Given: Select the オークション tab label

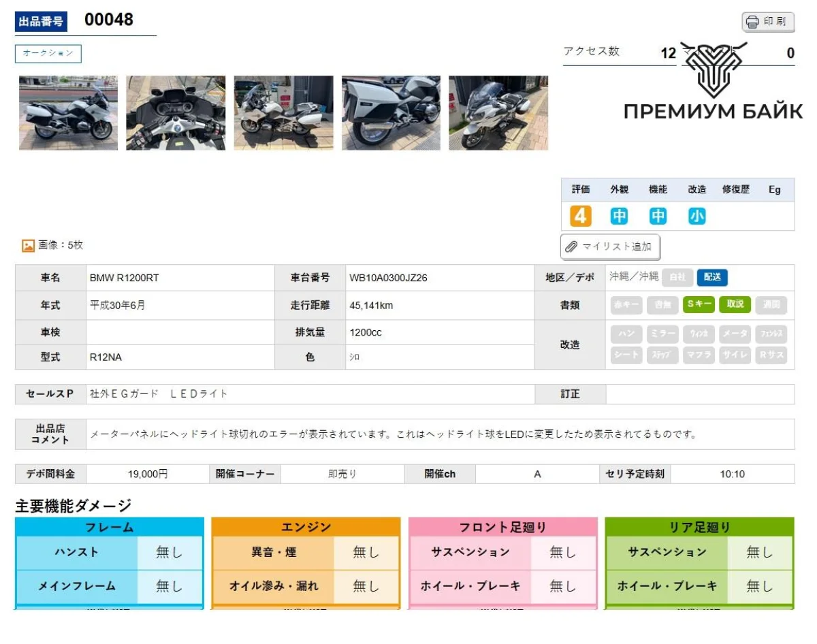Looking at the screenshot, I should [x=48, y=53].
